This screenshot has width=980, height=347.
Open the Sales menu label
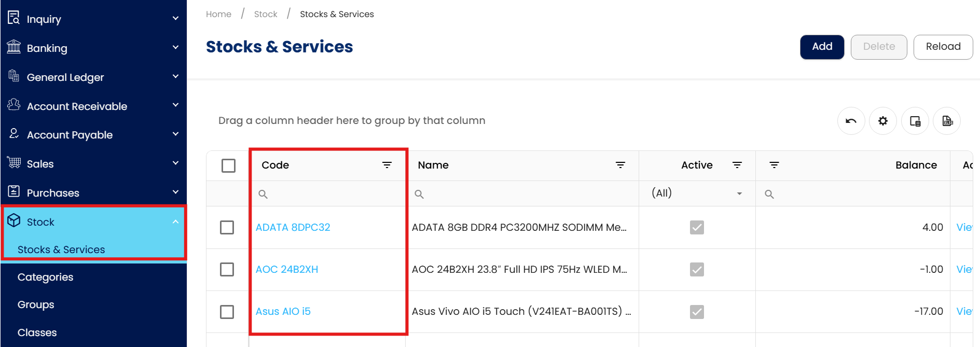[x=40, y=164]
